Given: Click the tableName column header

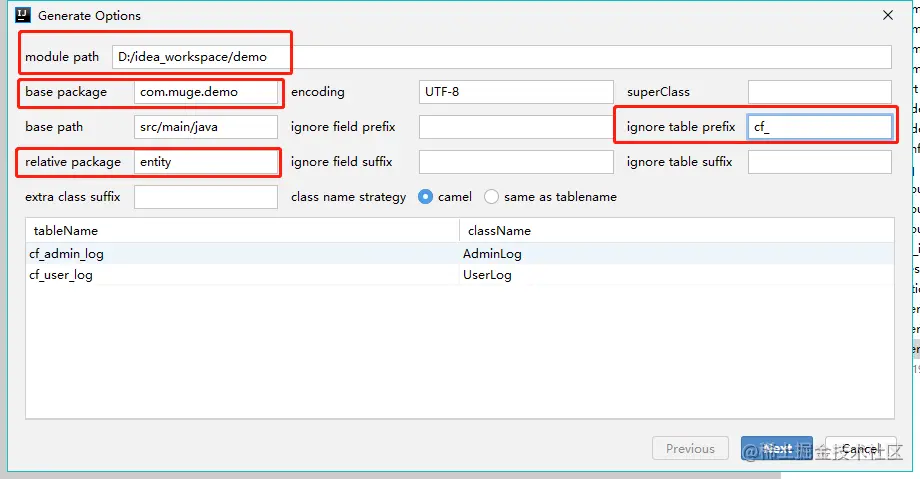Looking at the screenshot, I should coord(242,231).
